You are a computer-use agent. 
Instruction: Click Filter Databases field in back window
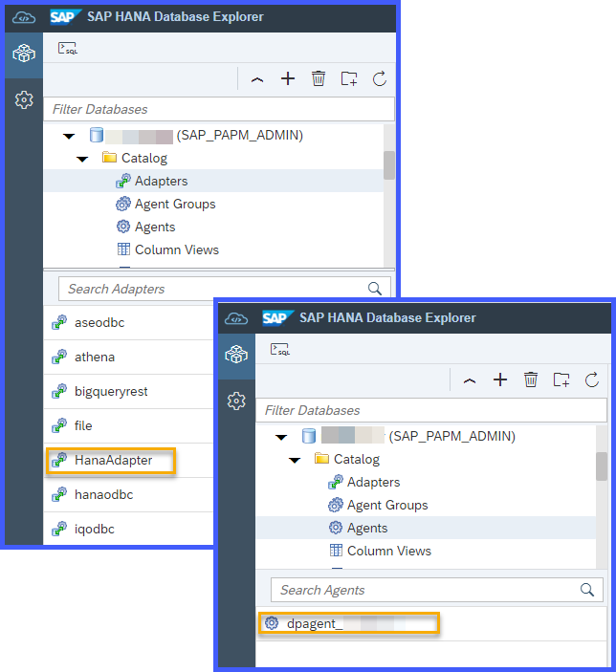click(x=219, y=109)
